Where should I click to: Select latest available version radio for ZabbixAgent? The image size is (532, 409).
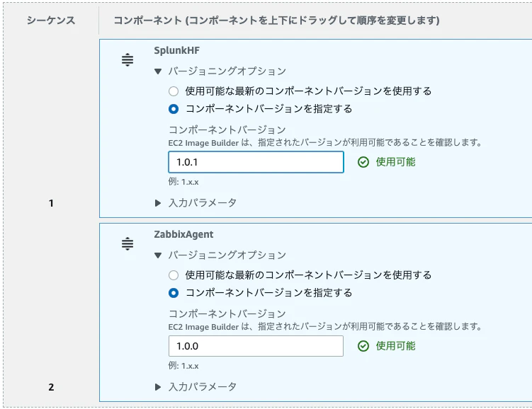pyautogui.click(x=174, y=275)
